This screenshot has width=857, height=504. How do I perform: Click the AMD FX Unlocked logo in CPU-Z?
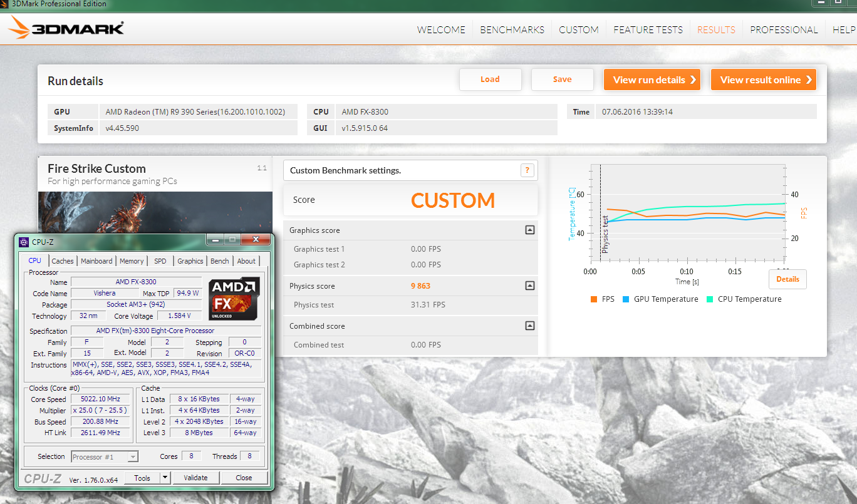tap(234, 299)
